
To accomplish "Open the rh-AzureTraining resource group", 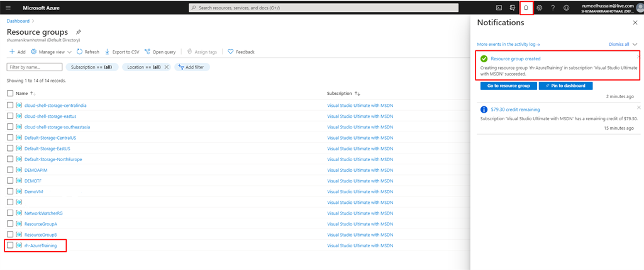I will [x=41, y=245].
